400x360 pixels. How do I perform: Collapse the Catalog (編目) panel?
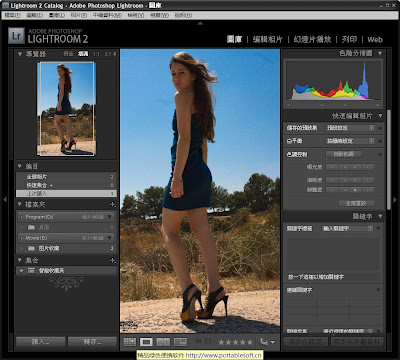pyautogui.click(x=20, y=166)
